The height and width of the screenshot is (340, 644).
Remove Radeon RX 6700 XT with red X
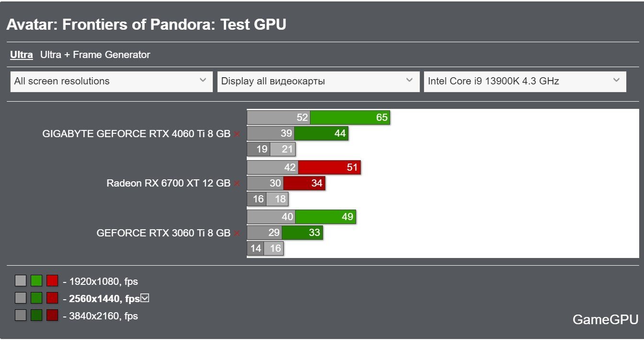pos(237,183)
